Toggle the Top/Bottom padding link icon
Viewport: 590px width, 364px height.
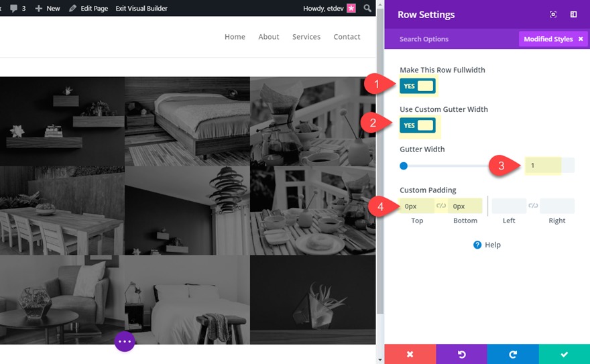pyautogui.click(x=441, y=206)
